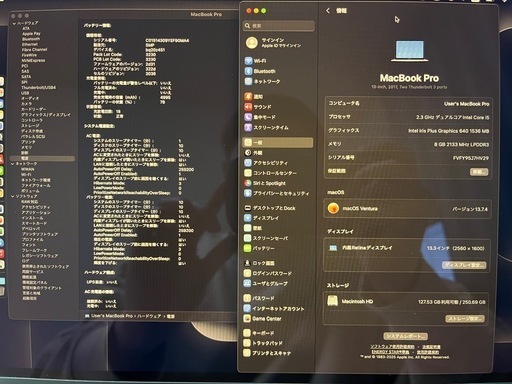Open プライバシーとセキュリティ icon

(248, 193)
